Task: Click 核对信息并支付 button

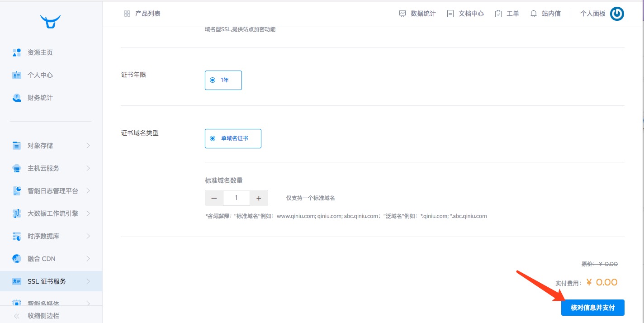Action: 592,308
